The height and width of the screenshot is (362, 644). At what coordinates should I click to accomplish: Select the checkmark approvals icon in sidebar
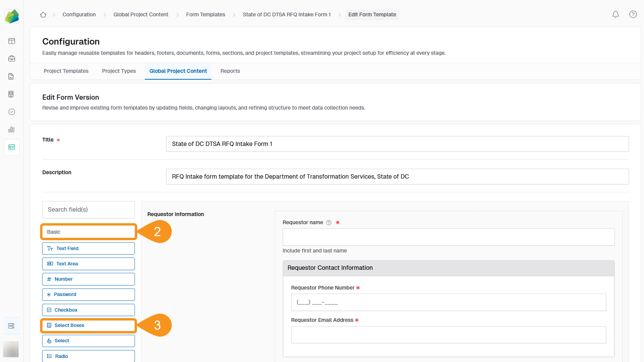(x=11, y=112)
